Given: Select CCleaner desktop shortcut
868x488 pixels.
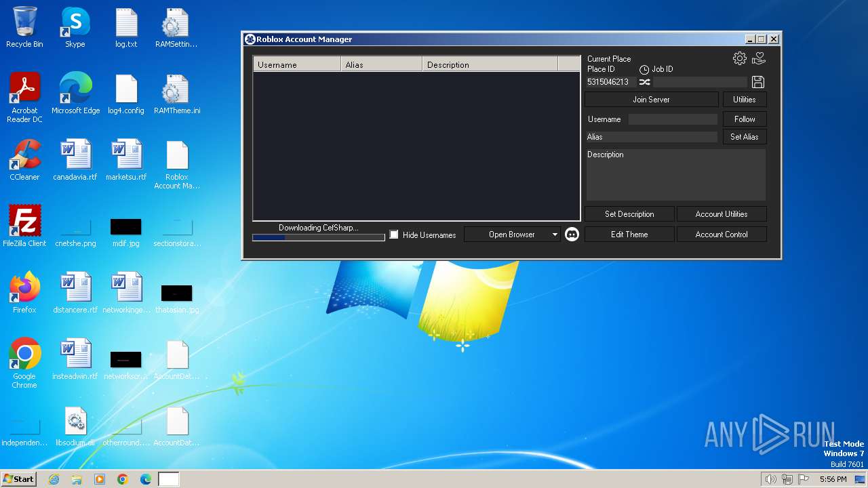Looking at the screenshot, I should coord(24,160).
